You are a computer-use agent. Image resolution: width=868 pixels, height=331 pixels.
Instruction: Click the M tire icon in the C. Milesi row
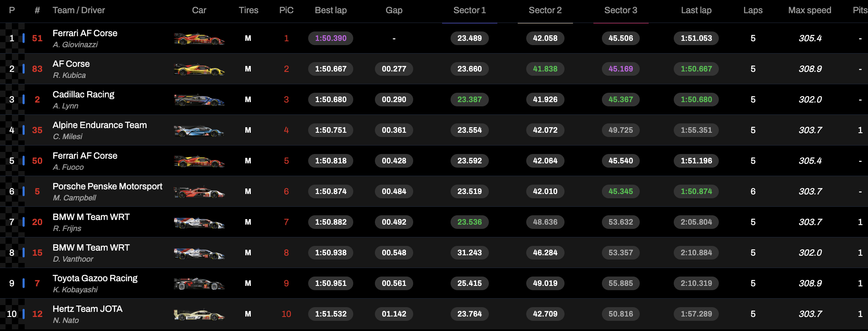[x=248, y=130]
